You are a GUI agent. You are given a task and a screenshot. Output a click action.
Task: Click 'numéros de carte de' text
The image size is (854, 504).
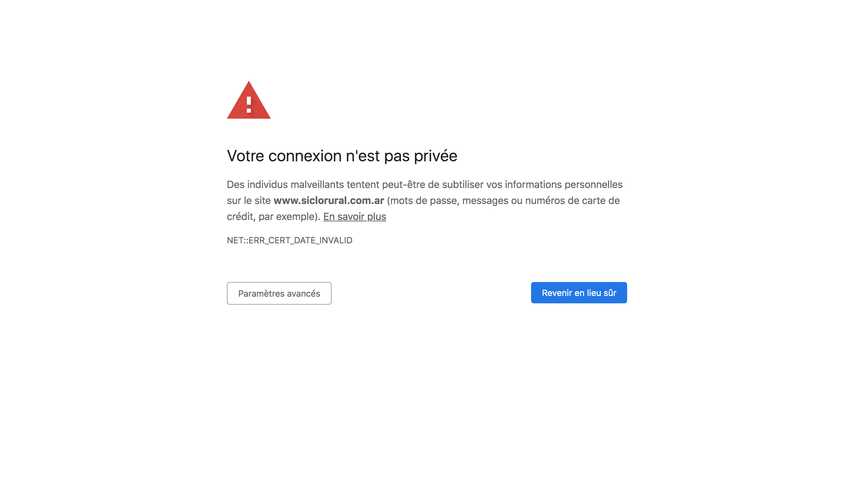[572, 201]
